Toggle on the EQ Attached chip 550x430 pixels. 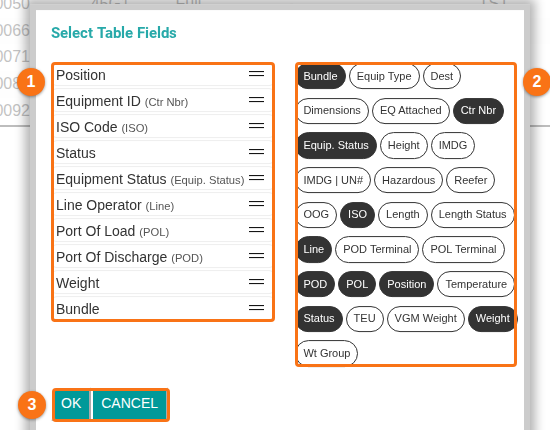point(411,110)
